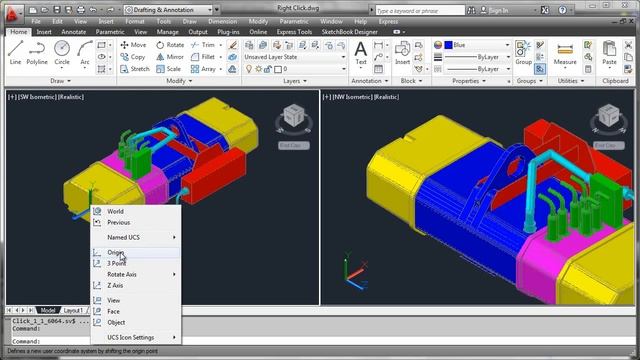This screenshot has width=640, height=360.
Task: Click the Print icon in quick access toolbar
Action: click(81, 10)
